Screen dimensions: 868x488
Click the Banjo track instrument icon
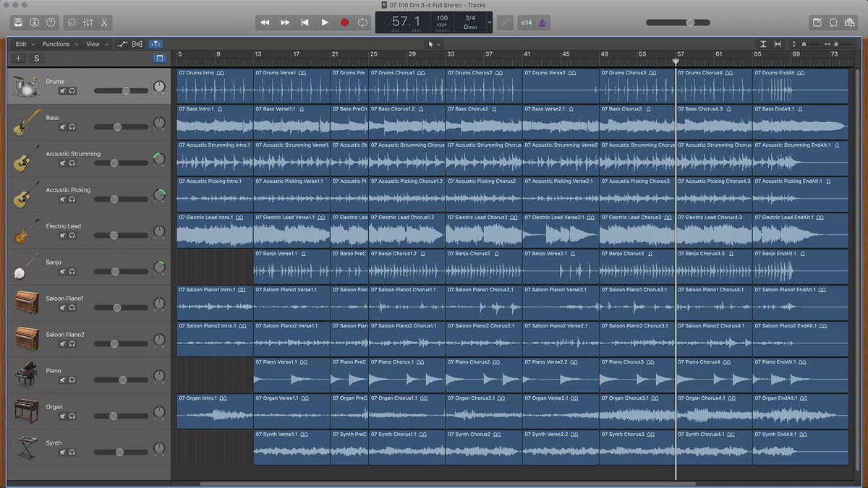(27, 267)
